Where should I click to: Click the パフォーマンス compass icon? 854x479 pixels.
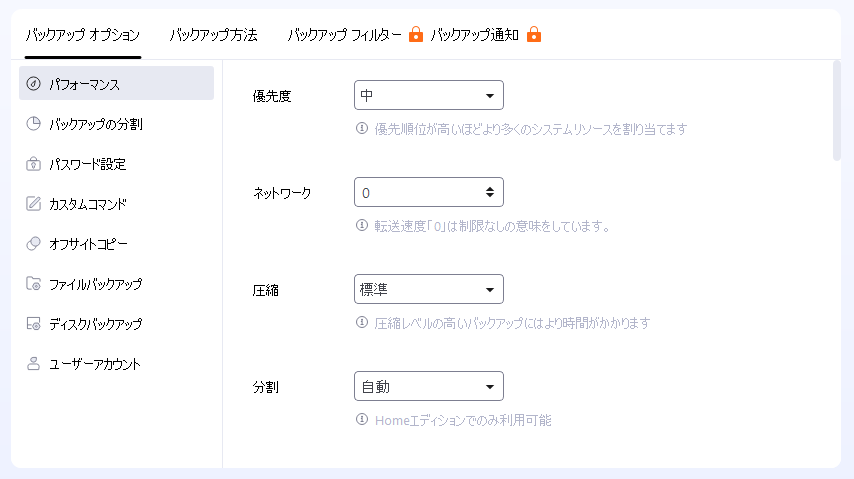click(x=33, y=84)
